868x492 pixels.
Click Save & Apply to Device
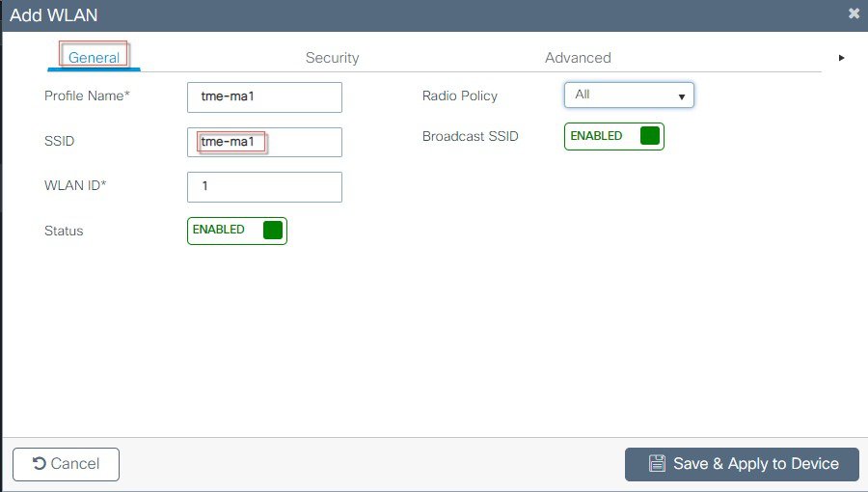tap(742, 464)
